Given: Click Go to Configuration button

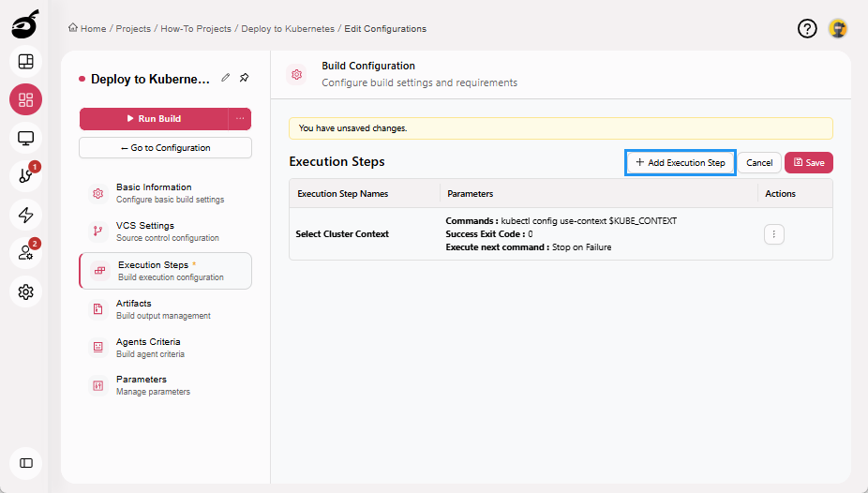Looking at the screenshot, I should (x=165, y=148).
